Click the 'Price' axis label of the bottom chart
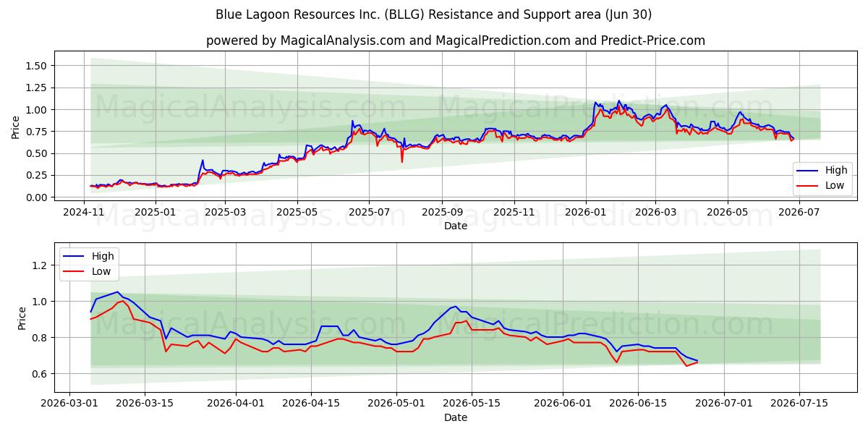 click(x=22, y=318)
